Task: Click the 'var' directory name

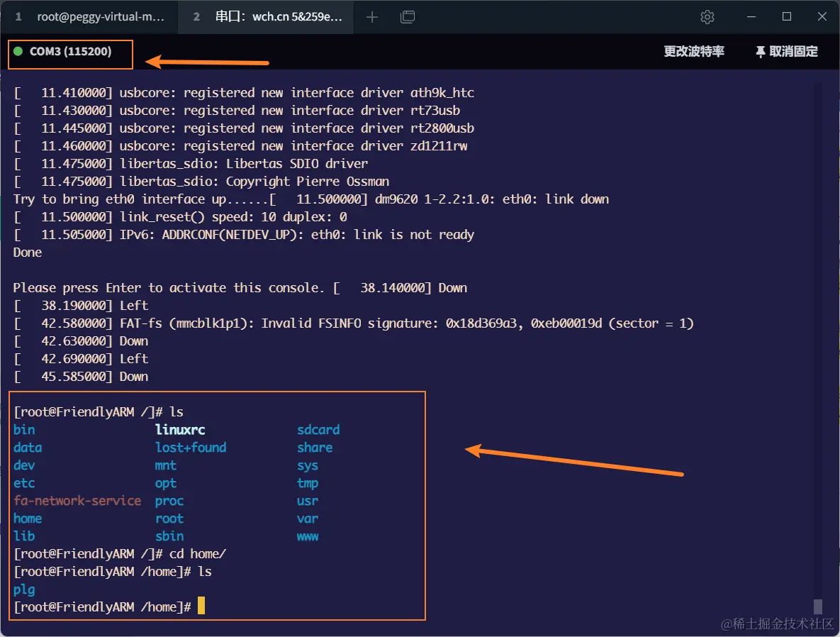Action: point(308,518)
